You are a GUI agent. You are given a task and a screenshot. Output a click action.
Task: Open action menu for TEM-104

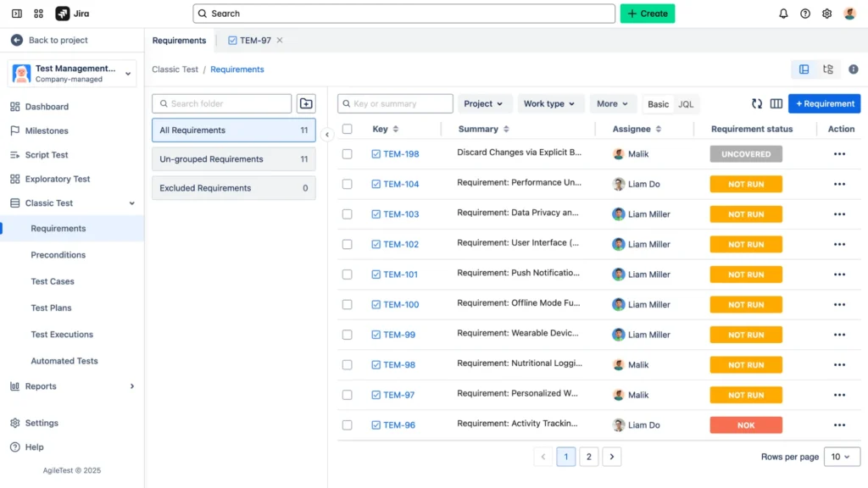coord(839,184)
